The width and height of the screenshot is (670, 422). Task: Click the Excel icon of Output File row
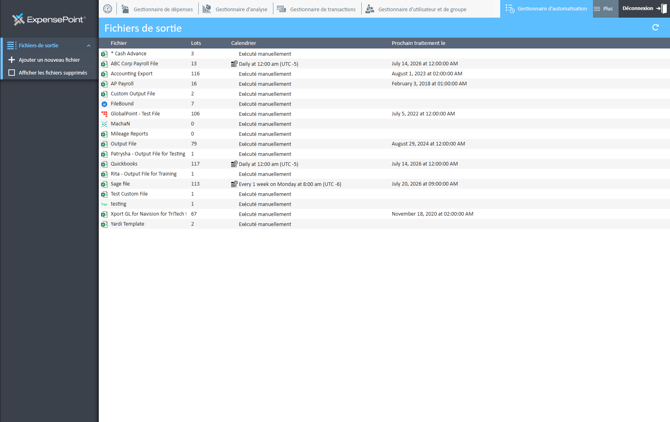pos(104,144)
